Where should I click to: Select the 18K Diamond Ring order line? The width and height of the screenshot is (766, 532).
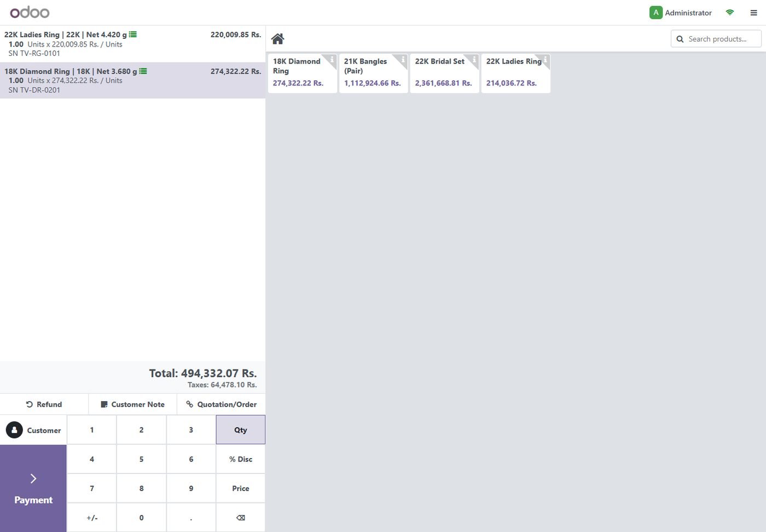(132, 80)
